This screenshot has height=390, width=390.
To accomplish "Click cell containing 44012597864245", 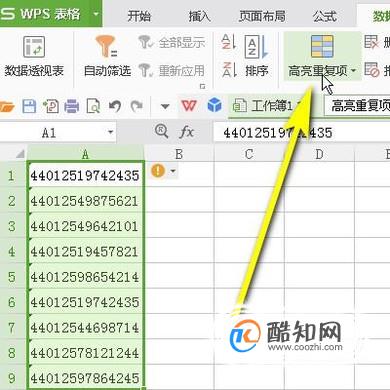I will point(85,378).
